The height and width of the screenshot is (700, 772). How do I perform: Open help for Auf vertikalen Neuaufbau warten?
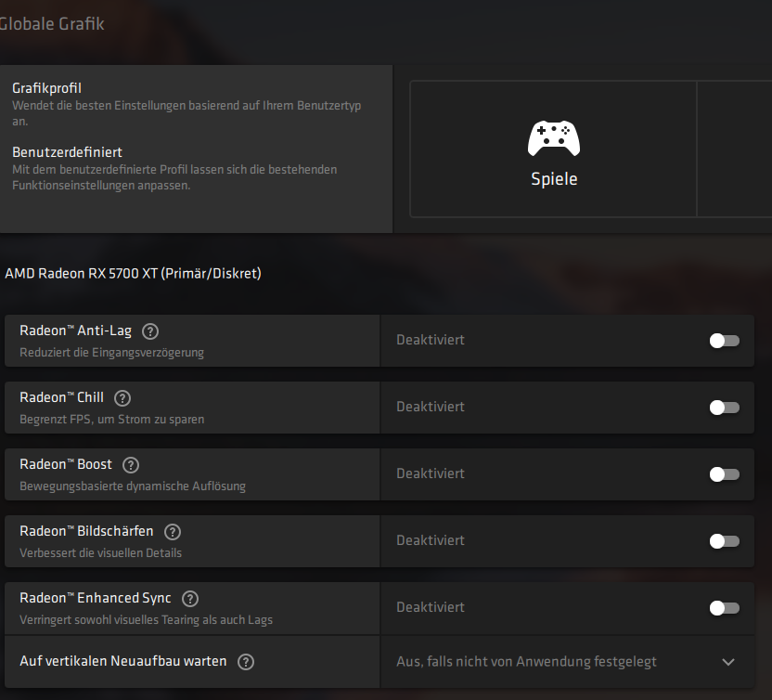246,662
